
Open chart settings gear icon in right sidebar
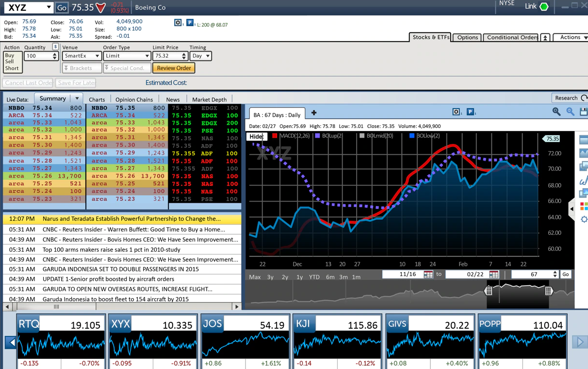(584, 220)
